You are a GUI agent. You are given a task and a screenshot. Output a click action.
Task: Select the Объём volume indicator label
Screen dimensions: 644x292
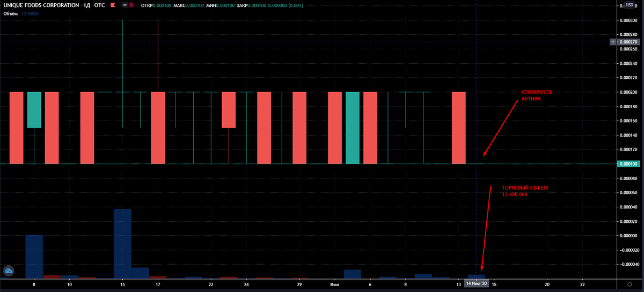(x=11, y=13)
